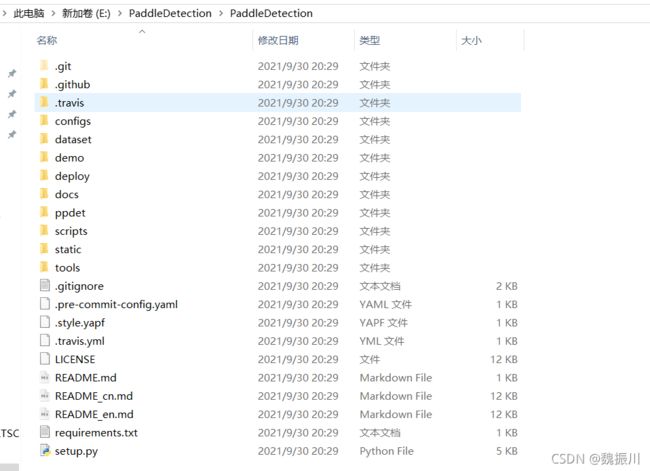Click the 2 KB size of .gitignore

pos(507,286)
